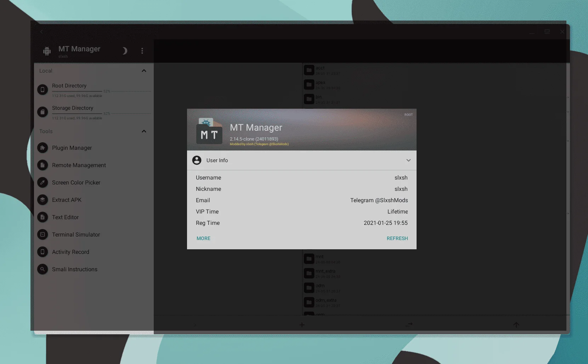Click the back arrow in title bar
The height and width of the screenshot is (364, 588).
[x=41, y=32]
